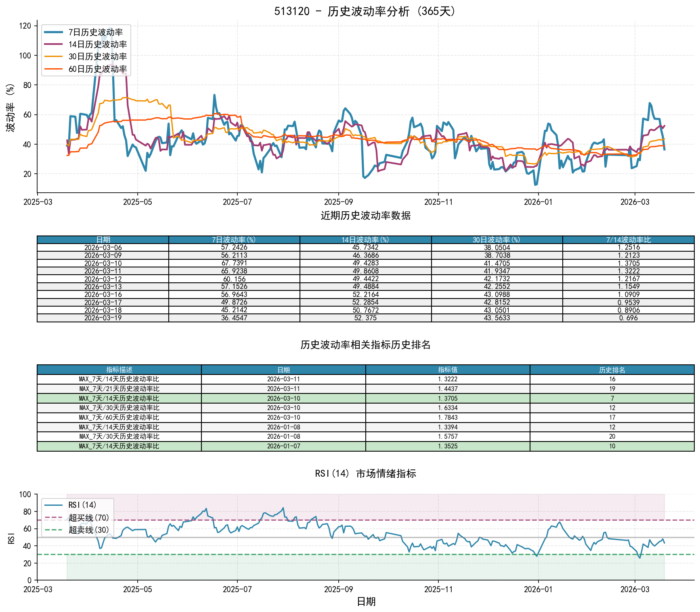The image size is (700, 612).
Task: Click the 7日历史波动率 legend entry
Action: coord(95,32)
